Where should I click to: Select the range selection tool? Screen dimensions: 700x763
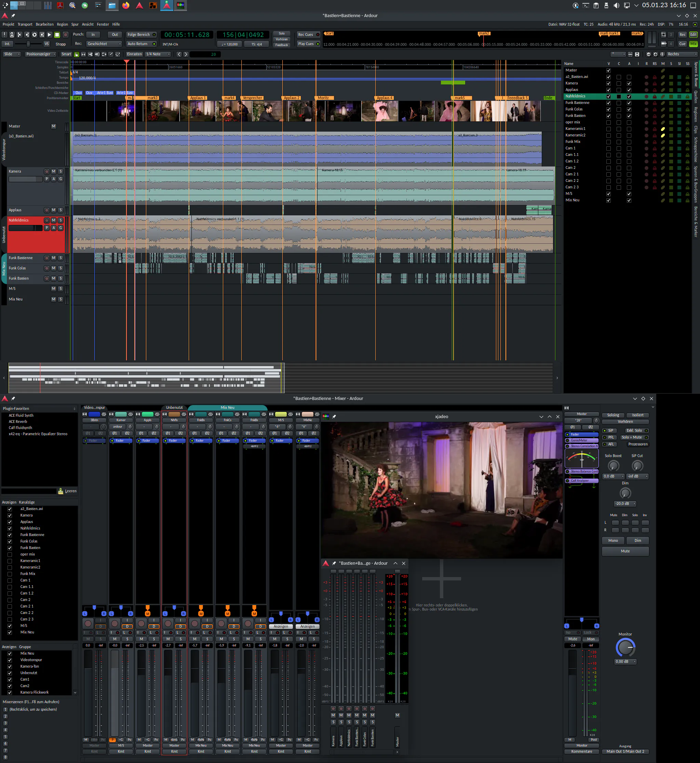tap(83, 55)
